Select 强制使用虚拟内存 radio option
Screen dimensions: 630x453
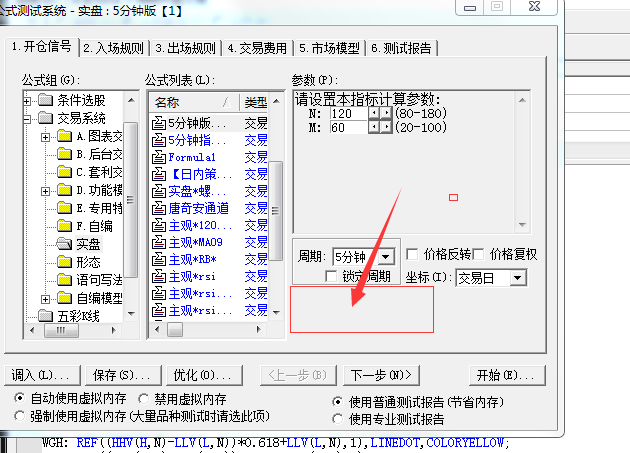pos(19,416)
